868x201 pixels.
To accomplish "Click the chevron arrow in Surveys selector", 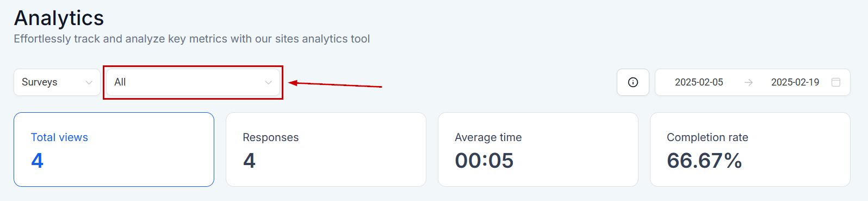I will pyautogui.click(x=89, y=82).
